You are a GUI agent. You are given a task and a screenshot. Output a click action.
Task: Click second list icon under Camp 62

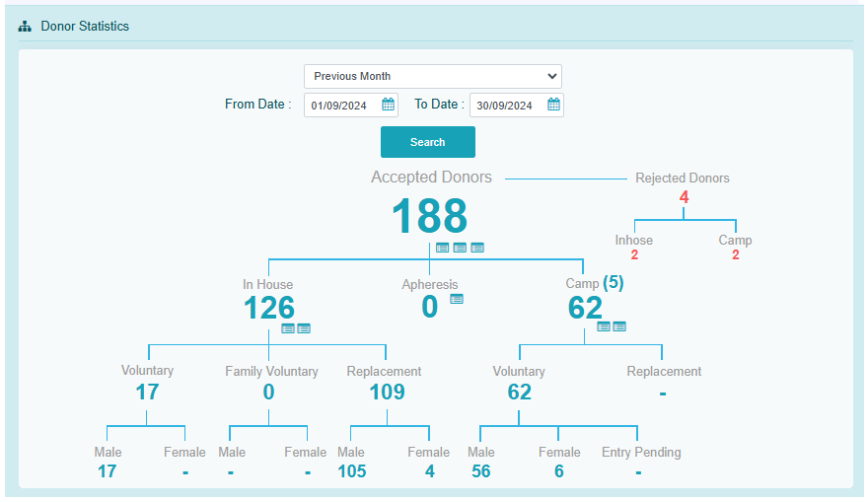coord(619,326)
